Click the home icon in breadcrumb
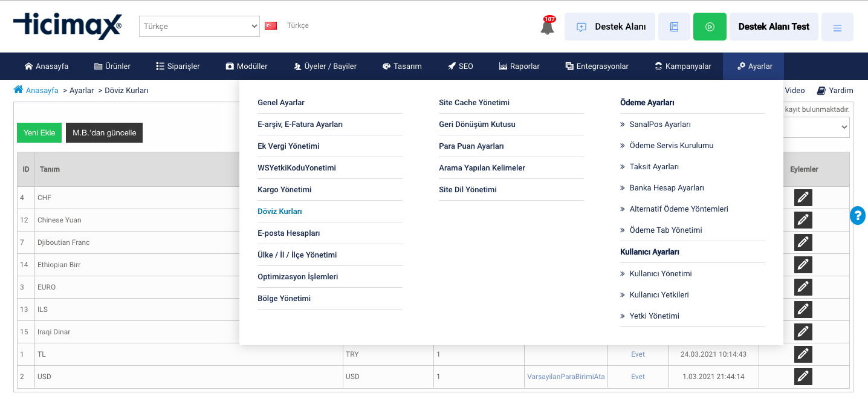 18,89
